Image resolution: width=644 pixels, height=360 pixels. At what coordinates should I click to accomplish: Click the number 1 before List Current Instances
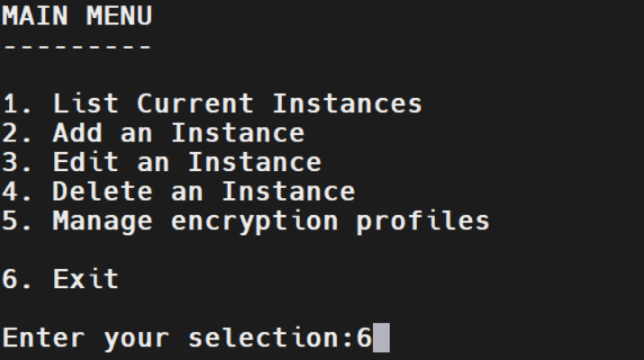tap(9, 103)
